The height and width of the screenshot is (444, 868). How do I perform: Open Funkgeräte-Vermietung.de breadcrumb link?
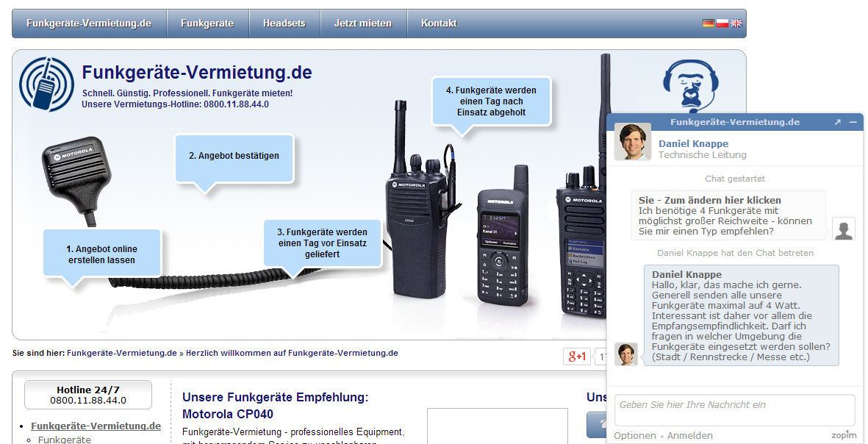[x=122, y=353]
